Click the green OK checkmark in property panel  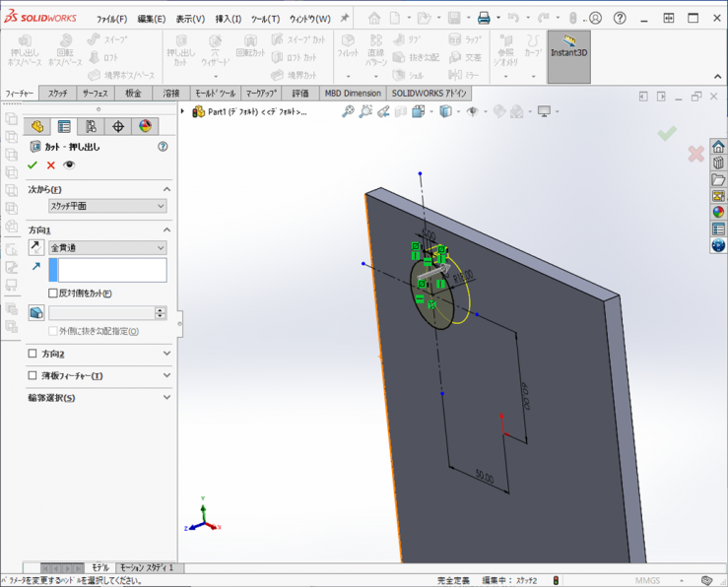(33, 165)
